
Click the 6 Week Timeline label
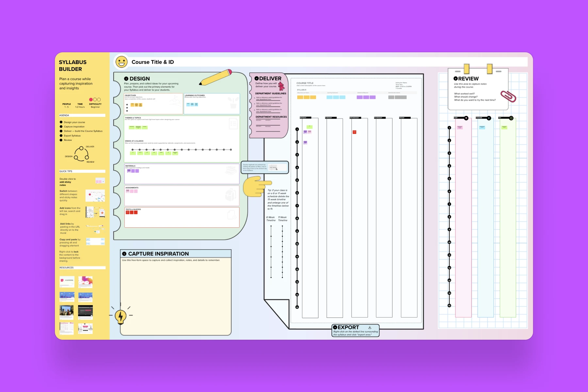[x=270, y=218]
